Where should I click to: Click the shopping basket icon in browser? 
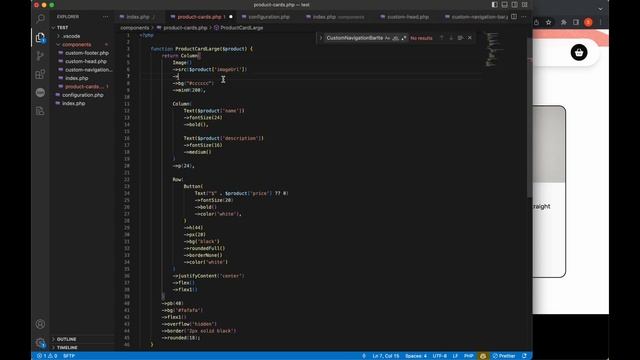pyautogui.click(x=579, y=53)
